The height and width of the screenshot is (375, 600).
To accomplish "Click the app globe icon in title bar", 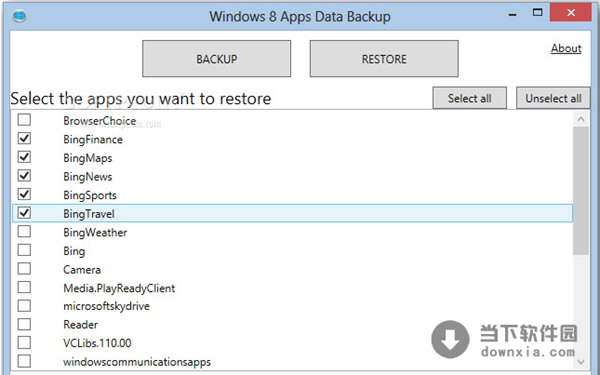I will click(19, 16).
